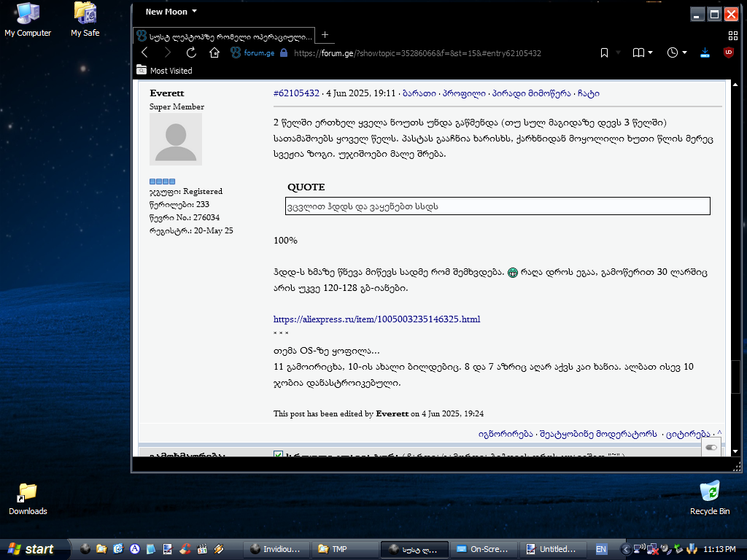
Task: Switch to TMP folder taskbar window
Action: point(344,549)
